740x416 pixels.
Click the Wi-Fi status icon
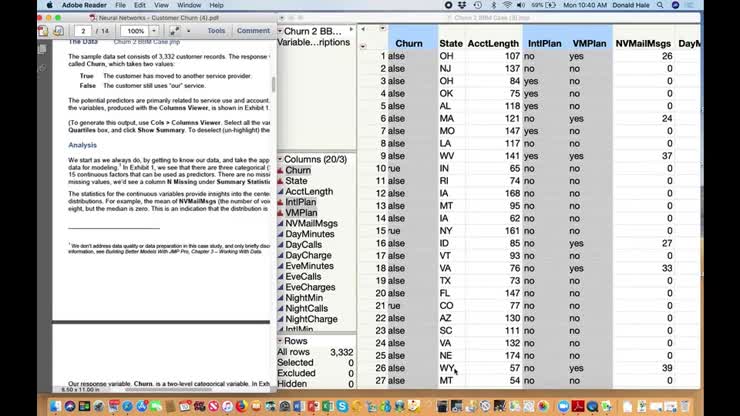507,5
